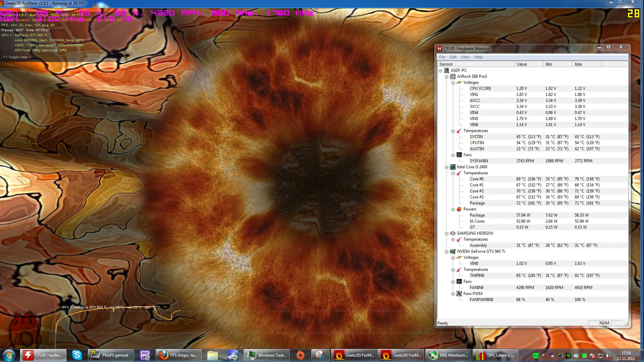The height and width of the screenshot is (362, 644).
Task: Select the VIN0 voltage row under NVIDIA
Action: 548,264
